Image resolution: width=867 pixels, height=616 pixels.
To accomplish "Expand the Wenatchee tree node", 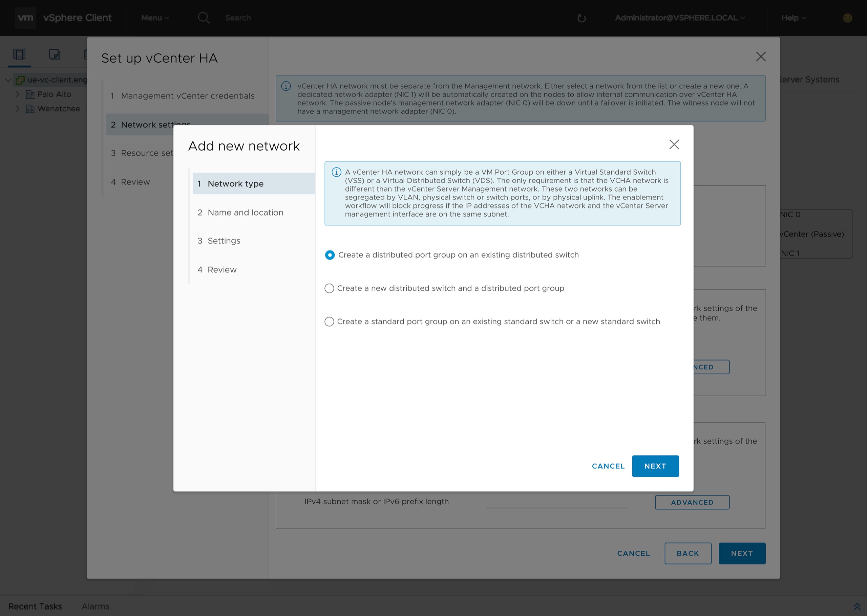I will (18, 109).
